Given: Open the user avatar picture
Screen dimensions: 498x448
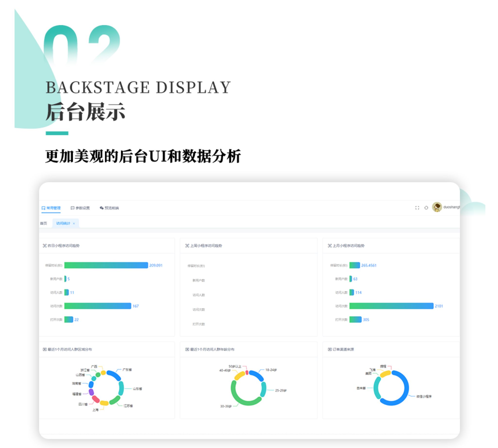Looking at the screenshot, I should (437, 207).
